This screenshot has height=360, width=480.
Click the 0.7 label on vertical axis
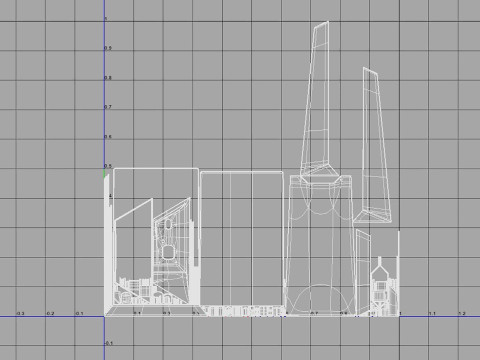coord(108,107)
